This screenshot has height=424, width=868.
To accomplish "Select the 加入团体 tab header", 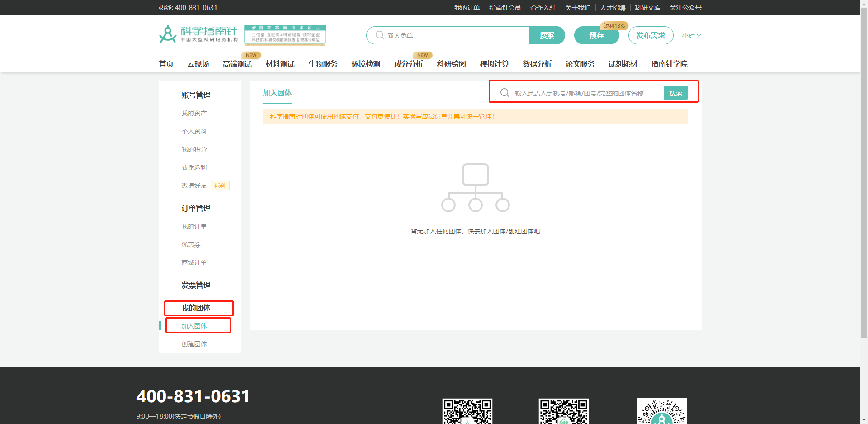I will pos(277,93).
